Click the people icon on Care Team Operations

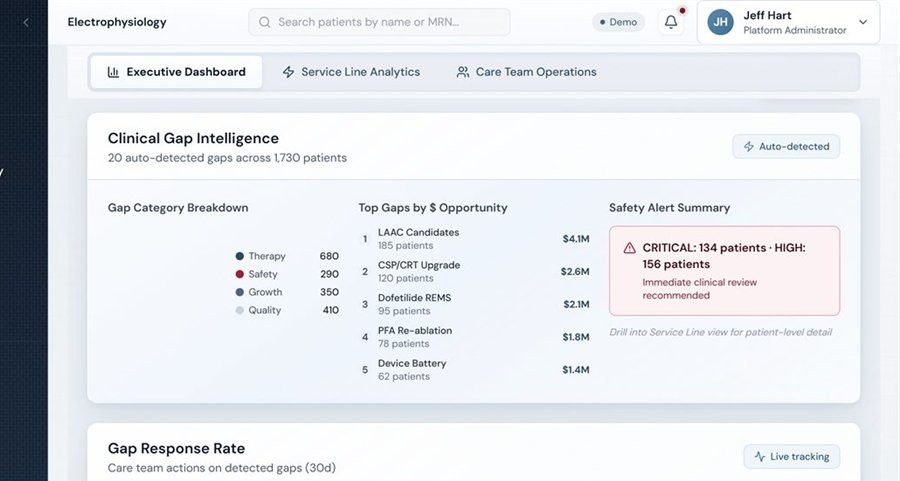pos(463,72)
